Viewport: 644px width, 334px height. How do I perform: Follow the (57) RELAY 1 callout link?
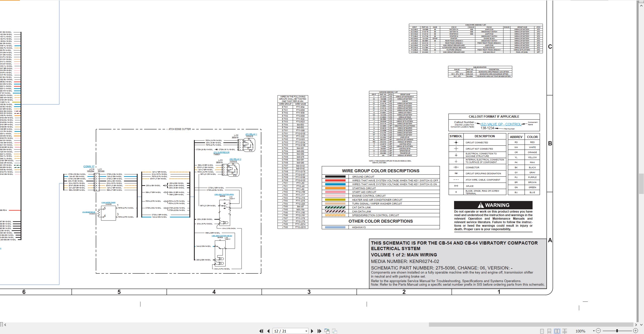tap(251, 134)
